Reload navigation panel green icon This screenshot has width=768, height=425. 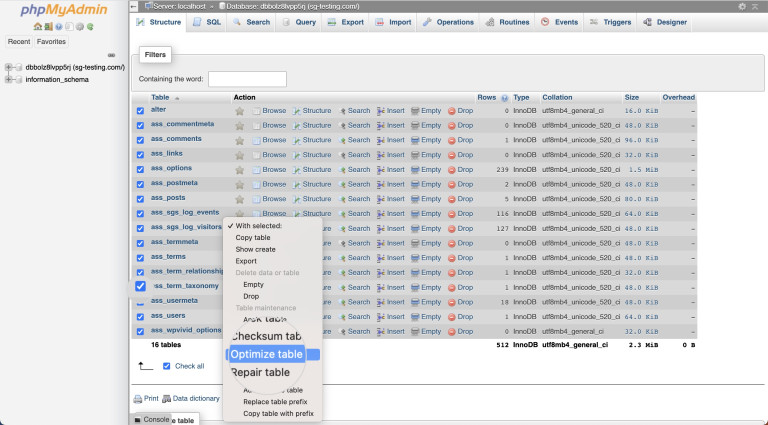tap(90, 26)
